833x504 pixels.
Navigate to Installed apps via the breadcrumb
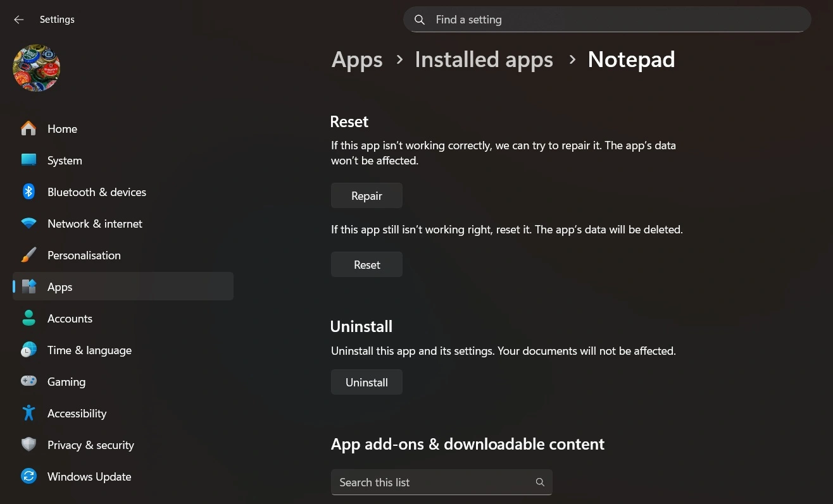click(x=484, y=59)
